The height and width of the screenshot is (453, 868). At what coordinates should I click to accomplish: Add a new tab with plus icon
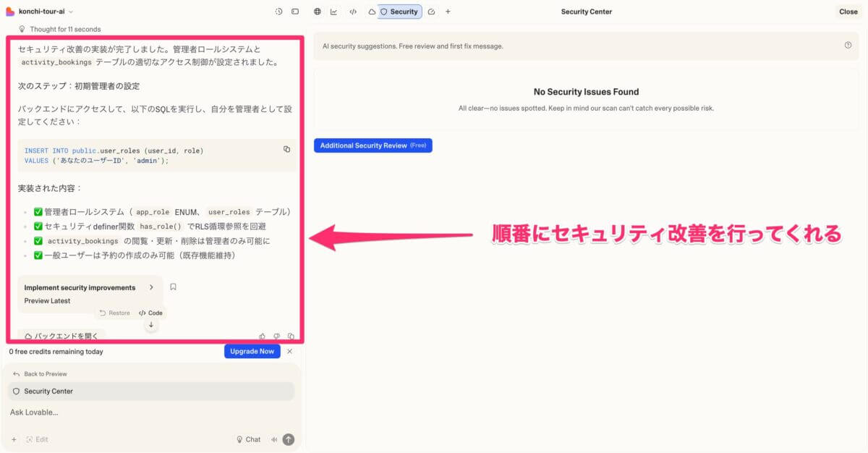[x=448, y=12]
